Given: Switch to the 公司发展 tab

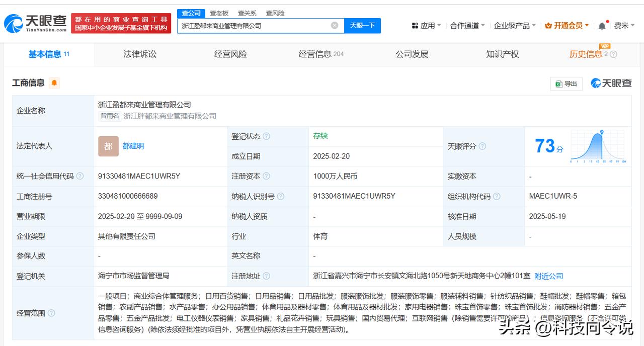Looking at the screenshot, I should tap(412, 54).
